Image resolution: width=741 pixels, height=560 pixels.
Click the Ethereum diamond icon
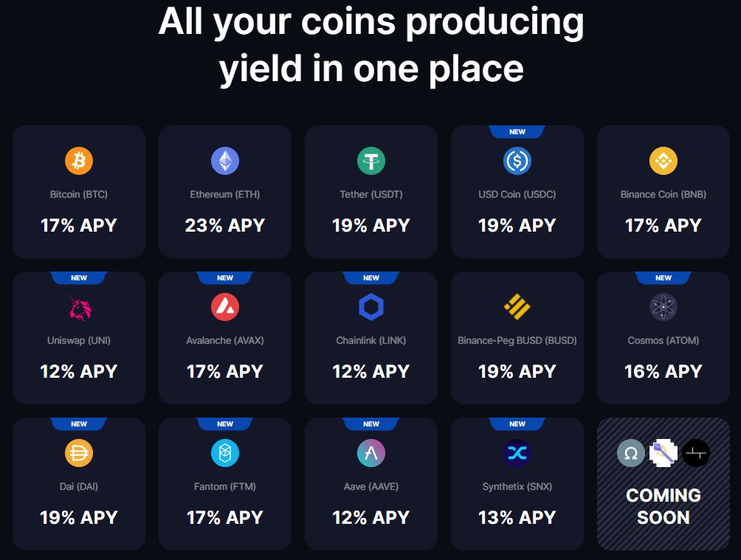pos(225,160)
